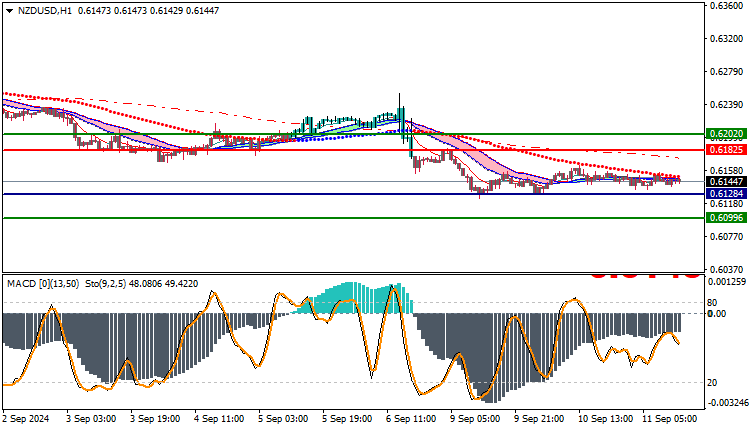Click the 11 Sep 05:00 time label

click(x=670, y=419)
